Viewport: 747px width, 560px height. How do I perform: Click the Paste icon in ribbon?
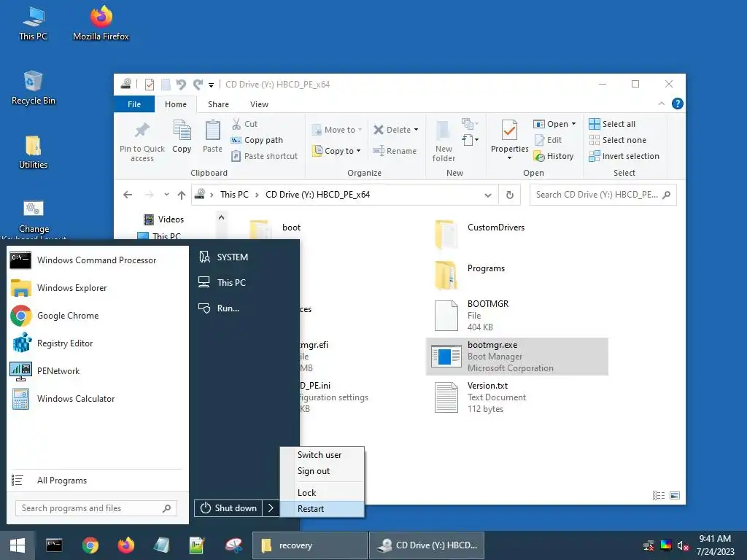[x=212, y=131]
